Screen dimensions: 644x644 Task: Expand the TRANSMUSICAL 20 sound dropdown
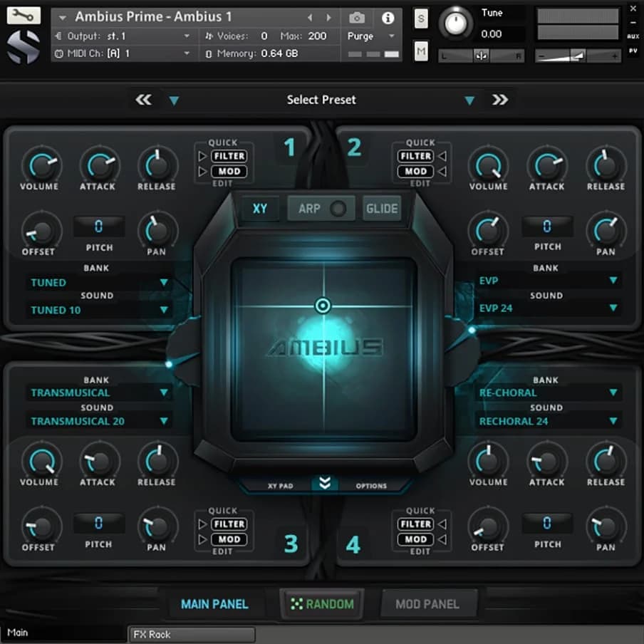pyautogui.click(x=98, y=421)
